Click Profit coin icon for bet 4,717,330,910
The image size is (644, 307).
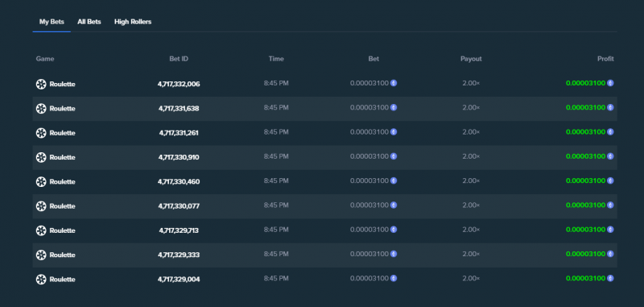click(610, 156)
